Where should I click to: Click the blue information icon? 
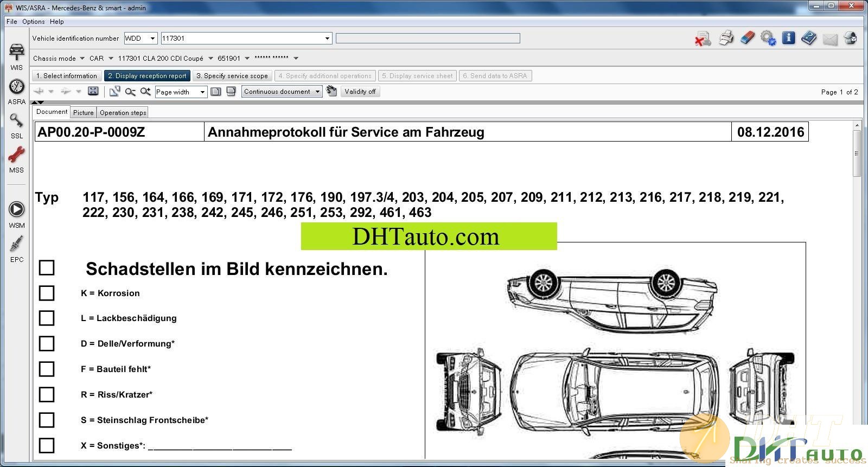pos(788,38)
